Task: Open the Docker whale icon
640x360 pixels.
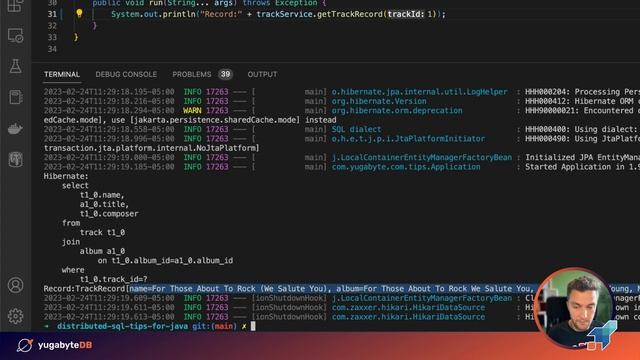Action: (15, 129)
